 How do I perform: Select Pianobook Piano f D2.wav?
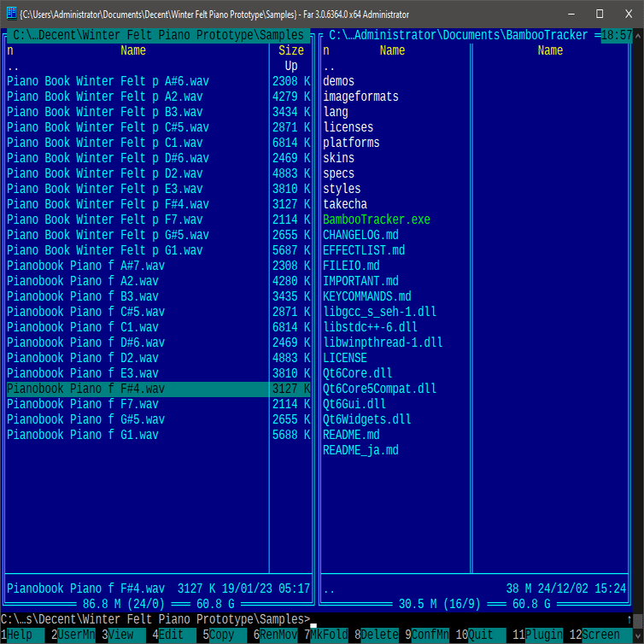pos(83,358)
